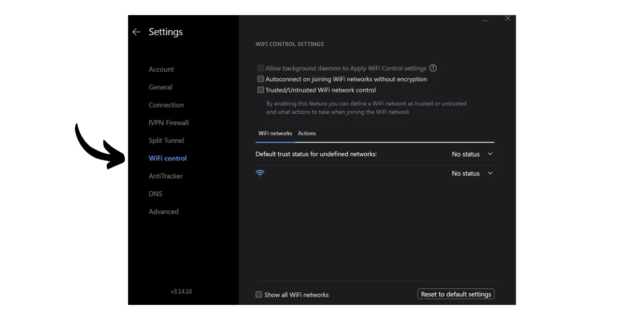Open AntiTracker settings section
This screenshot has width=644, height=320.
[166, 176]
